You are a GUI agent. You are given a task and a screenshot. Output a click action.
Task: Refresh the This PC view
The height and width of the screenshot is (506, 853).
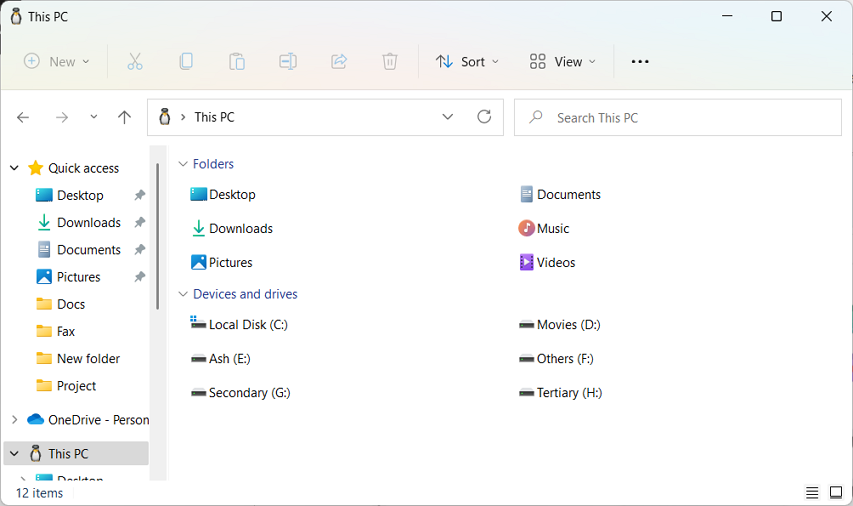[484, 116]
